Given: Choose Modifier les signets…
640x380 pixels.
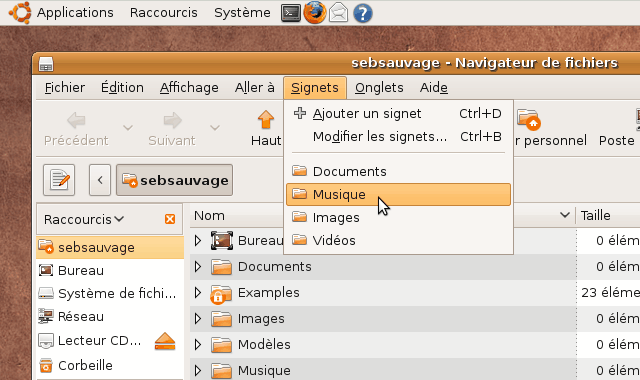Looking at the screenshot, I should point(398,136).
